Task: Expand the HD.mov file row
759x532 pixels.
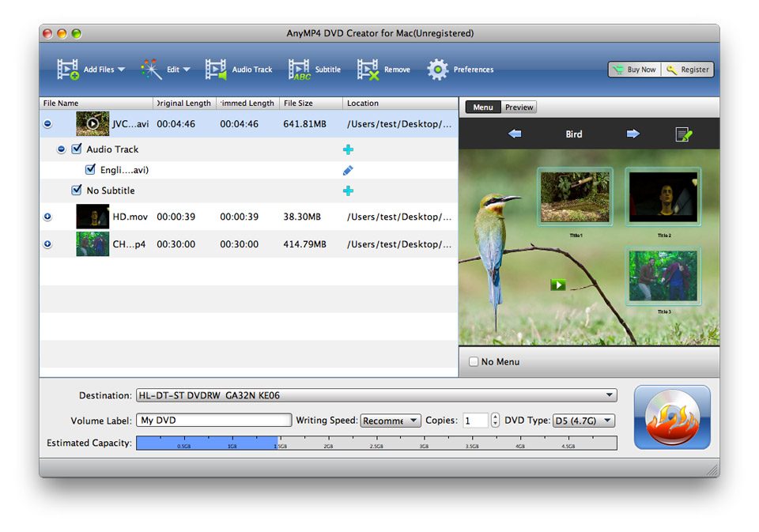Action: [47, 217]
